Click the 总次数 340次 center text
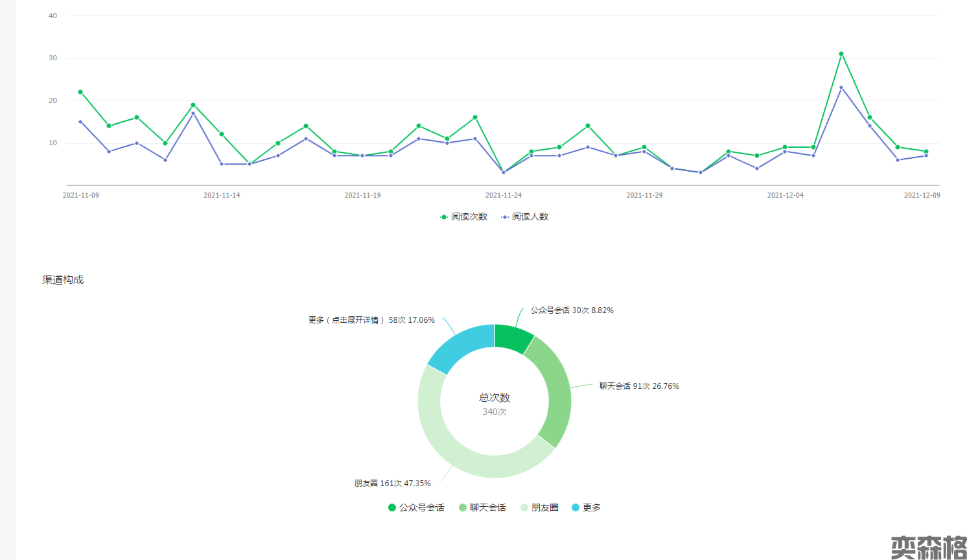 [495, 404]
